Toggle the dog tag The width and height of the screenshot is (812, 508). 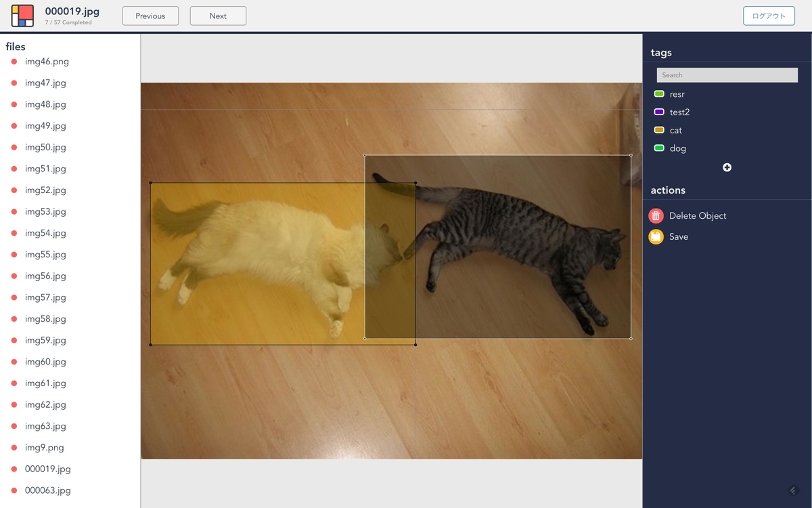point(676,148)
